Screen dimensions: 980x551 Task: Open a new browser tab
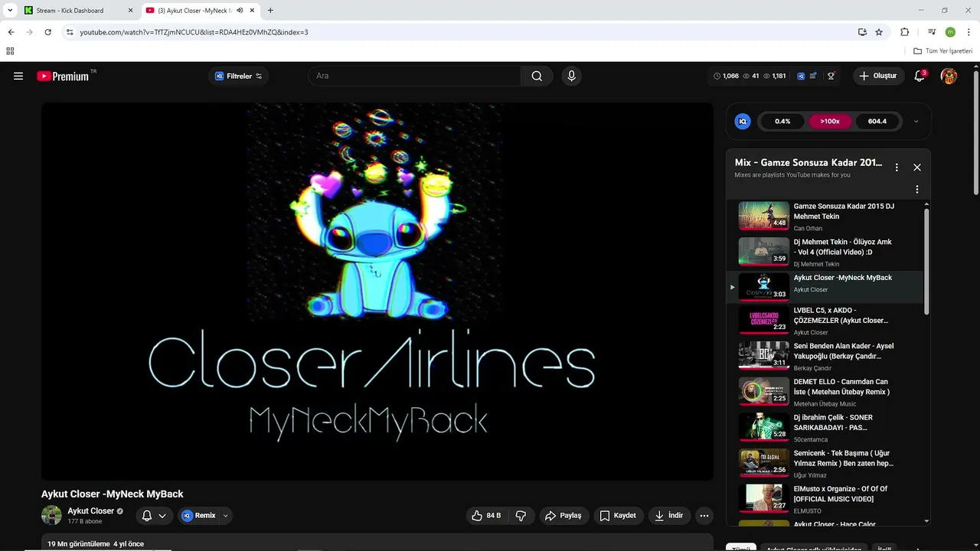click(270, 11)
